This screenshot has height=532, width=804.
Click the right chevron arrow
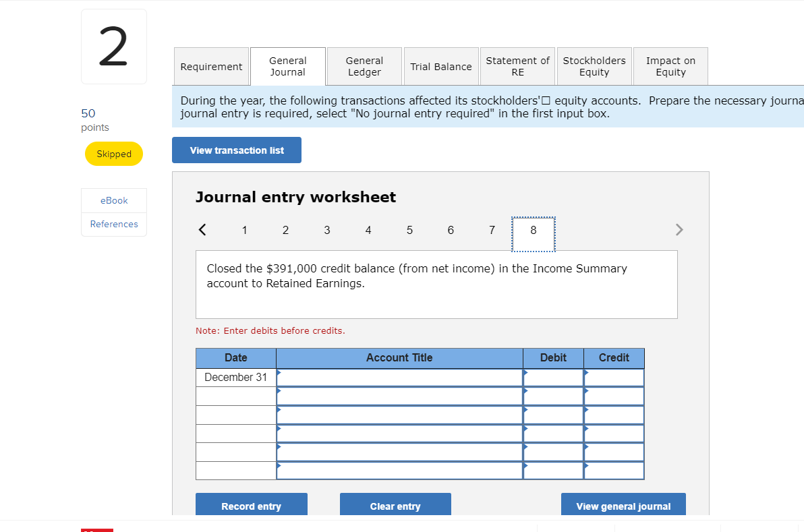679,229
